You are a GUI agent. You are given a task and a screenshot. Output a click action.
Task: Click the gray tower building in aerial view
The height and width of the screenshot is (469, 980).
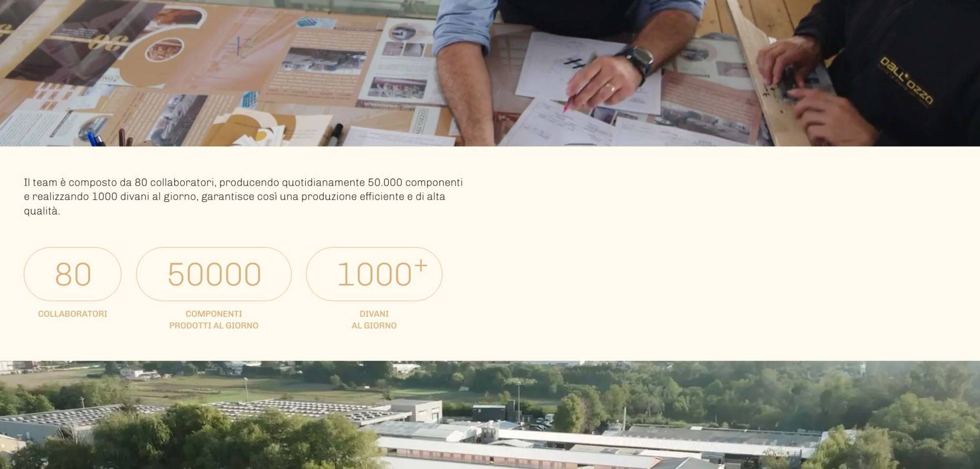[x=416, y=411]
